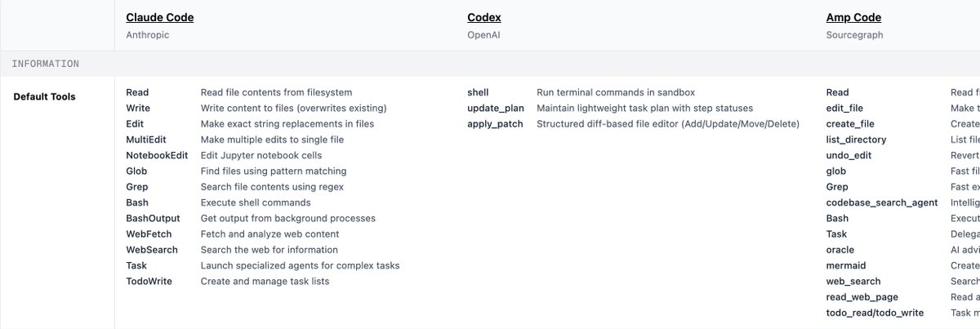Open the Claude Code header link
Screen dimensions: 980x329
click(160, 17)
